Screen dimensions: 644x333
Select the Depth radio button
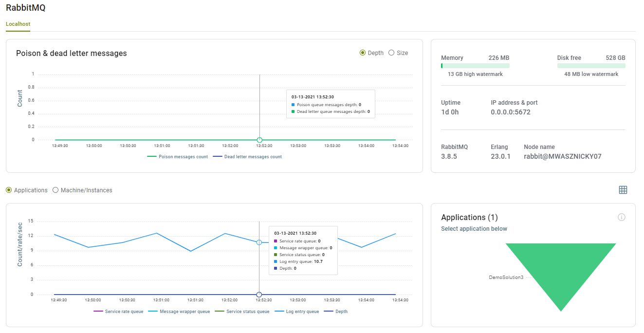[363, 53]
